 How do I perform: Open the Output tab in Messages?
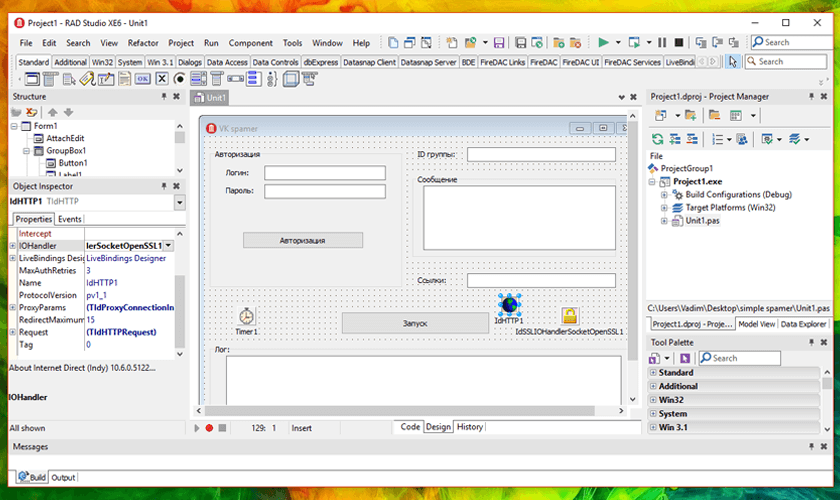coord(63,477)
